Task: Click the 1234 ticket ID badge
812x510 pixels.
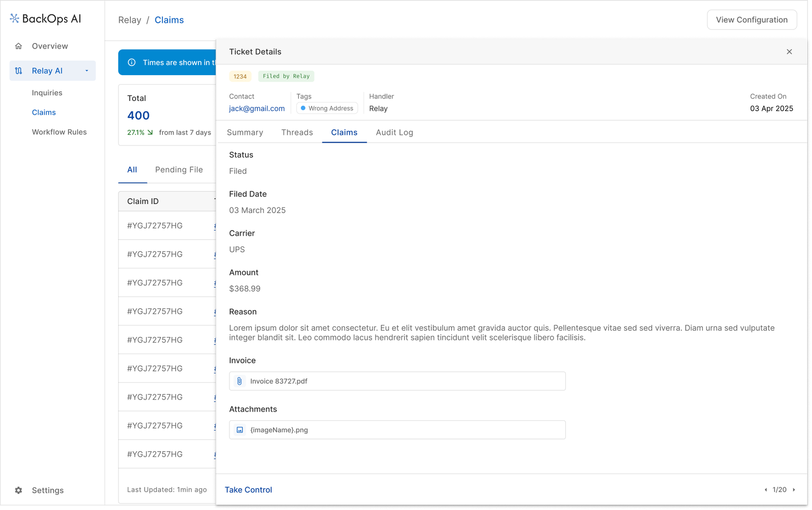Action: (240, 77)
